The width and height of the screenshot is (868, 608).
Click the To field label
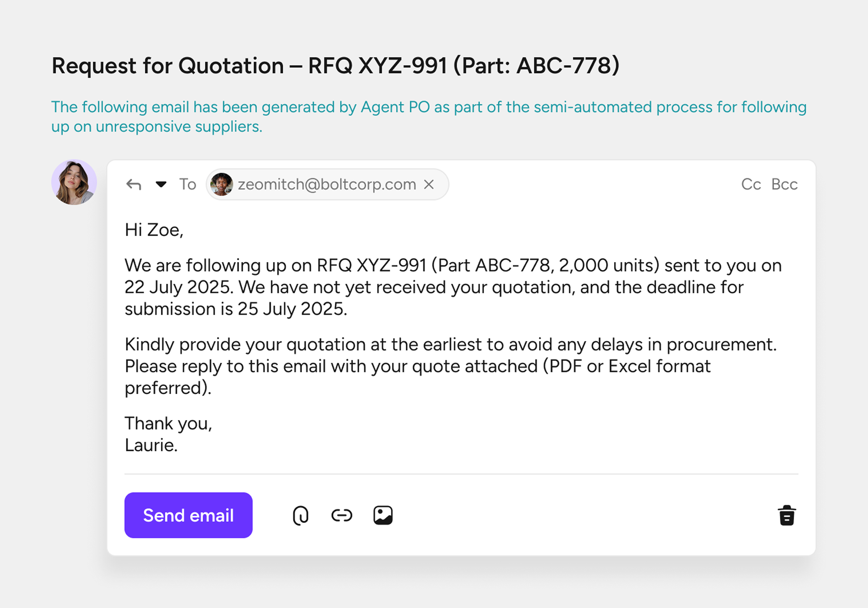coord(187,184)
